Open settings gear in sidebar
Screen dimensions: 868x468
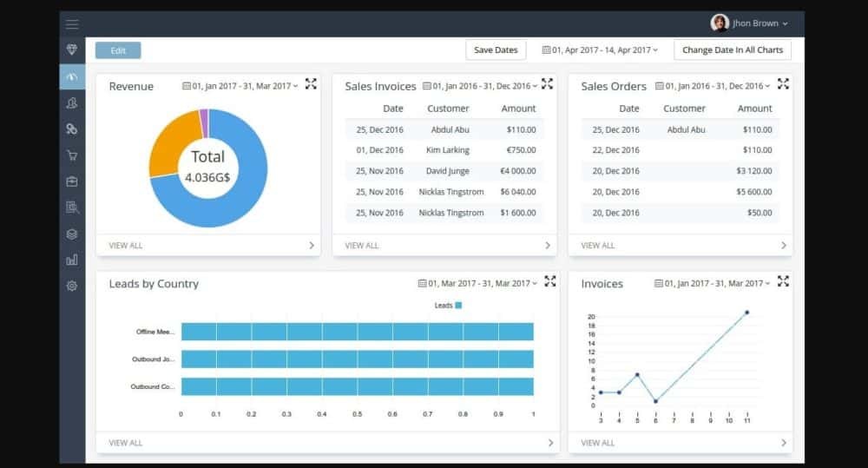[x=72, y=286]
